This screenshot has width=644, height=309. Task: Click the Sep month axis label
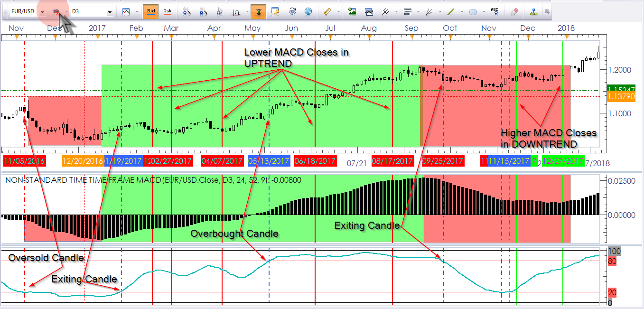point(411,28)
